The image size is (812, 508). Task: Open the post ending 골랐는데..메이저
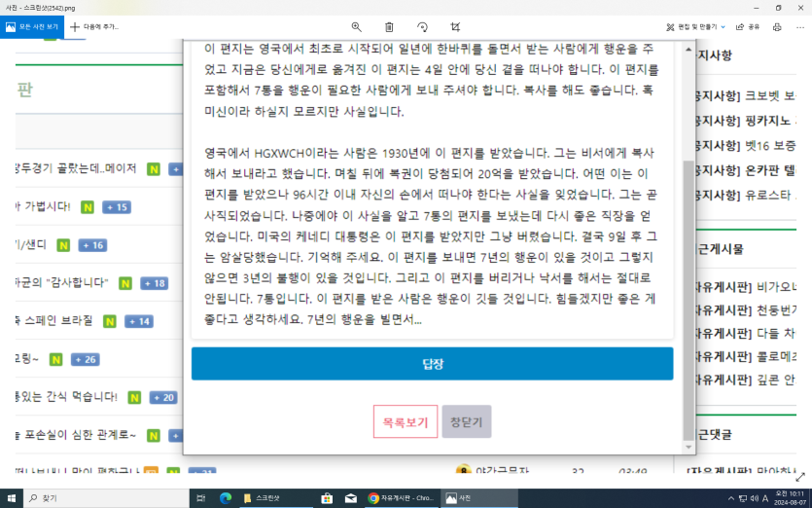(76, 168)
